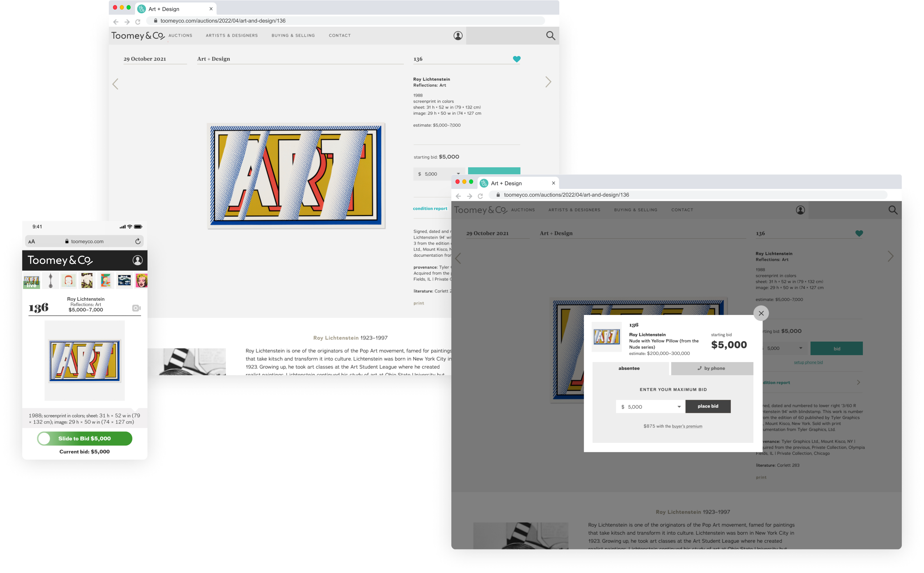Open maximum bid amount dropdown in modal
The width and height of the screenshot is (924, 573).
pos(651,407)
